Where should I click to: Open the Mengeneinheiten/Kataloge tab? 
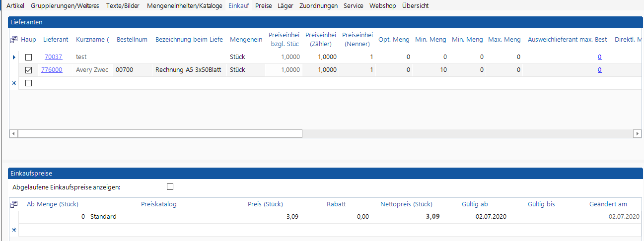click(185, 6)
